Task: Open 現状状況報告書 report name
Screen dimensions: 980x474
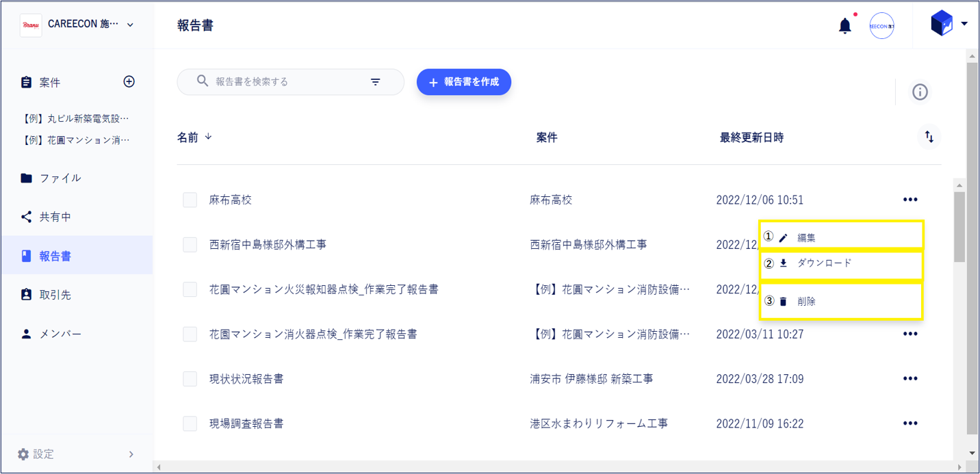Action: pos(246,378)
